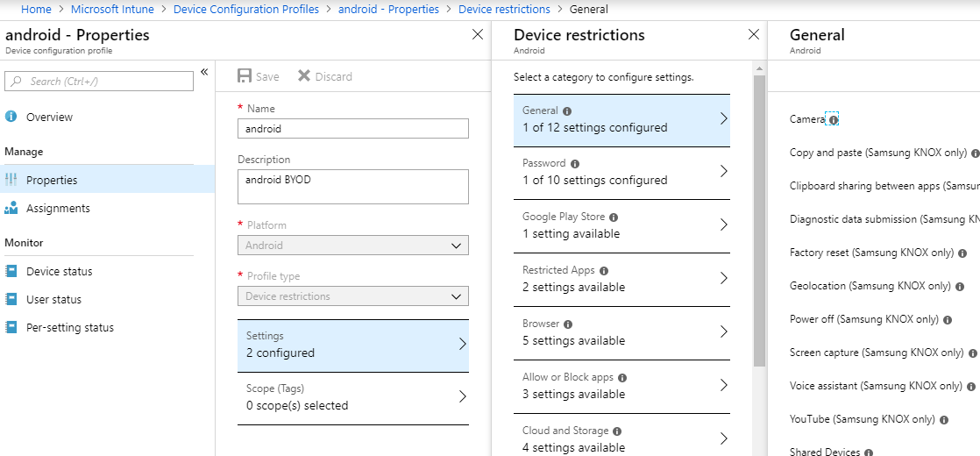Expand the Allow or Block apps category
Viewport: 980px width, 456px height.
click(621, 386)
